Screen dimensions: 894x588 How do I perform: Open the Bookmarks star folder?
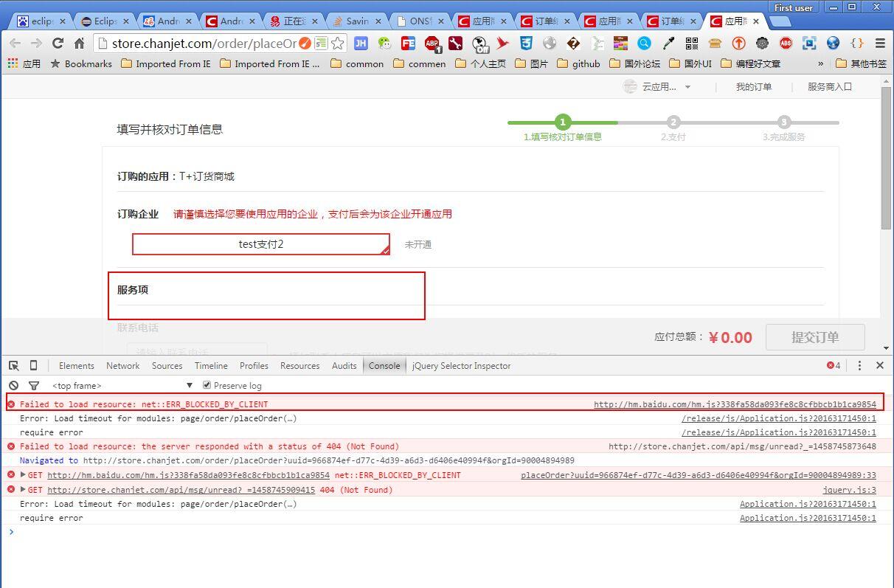point(81,63)
